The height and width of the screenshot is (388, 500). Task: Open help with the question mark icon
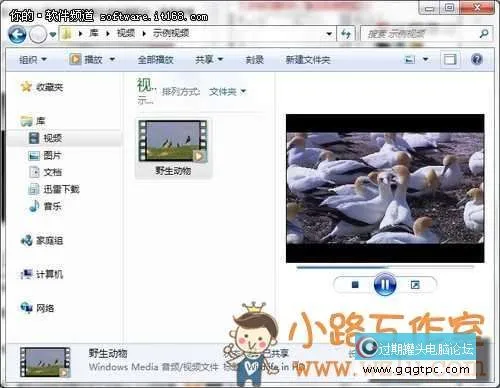[x=477, y=60]
